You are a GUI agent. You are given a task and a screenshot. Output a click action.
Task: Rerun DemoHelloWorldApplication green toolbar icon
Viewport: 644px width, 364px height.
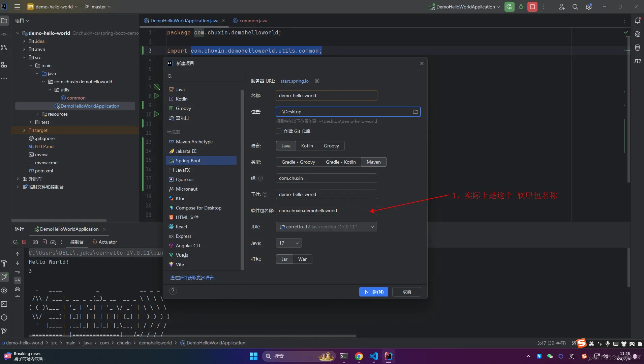click(510, 7)
